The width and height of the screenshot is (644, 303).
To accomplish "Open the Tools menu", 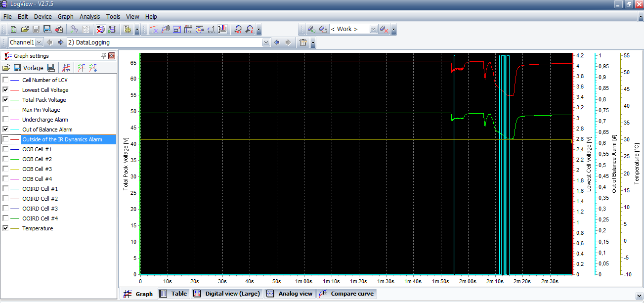I will (113, 16).
